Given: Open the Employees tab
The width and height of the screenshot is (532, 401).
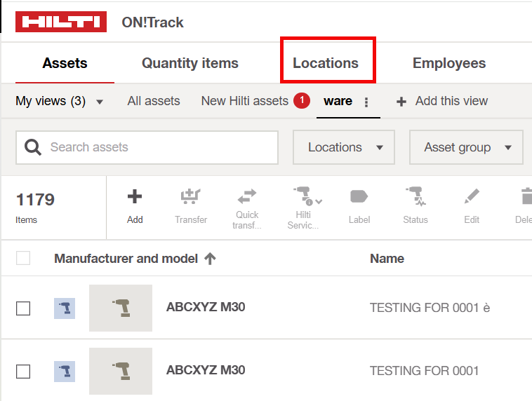Looking at the screenshot, I should [449, 63].
